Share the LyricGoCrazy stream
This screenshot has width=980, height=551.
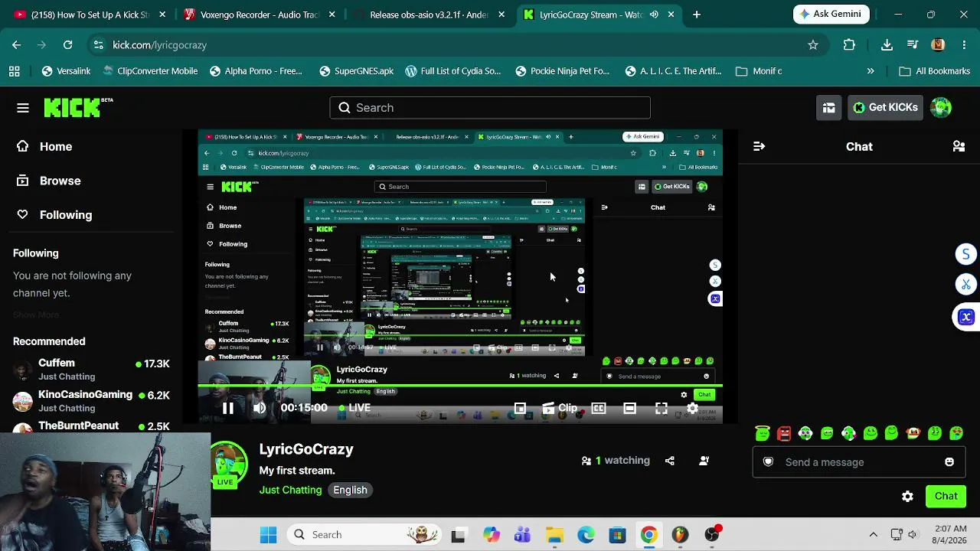pyautogui.click(x=670, y=461)
